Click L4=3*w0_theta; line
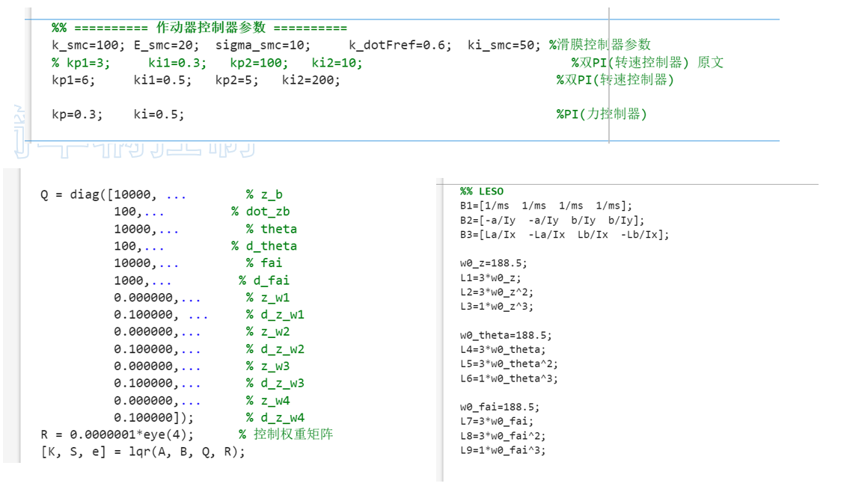The height and width of the screenshot is (504, 844). [503, 350]
